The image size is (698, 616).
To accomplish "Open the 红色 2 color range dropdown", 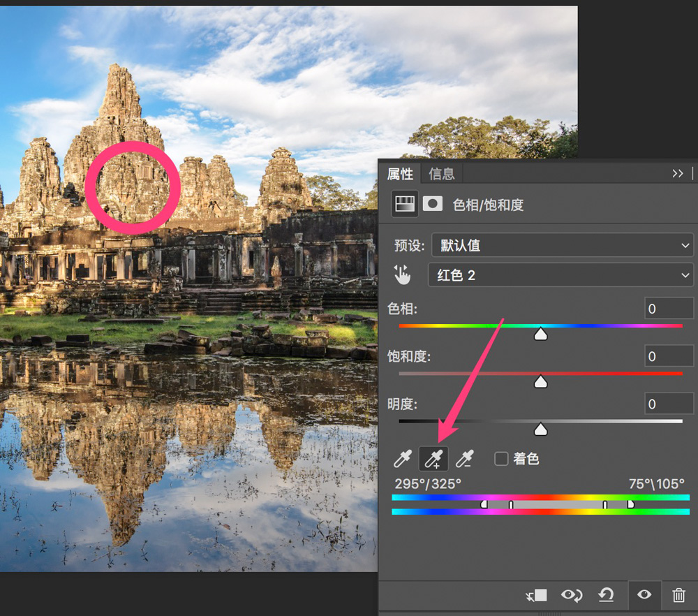I will 560,274.
